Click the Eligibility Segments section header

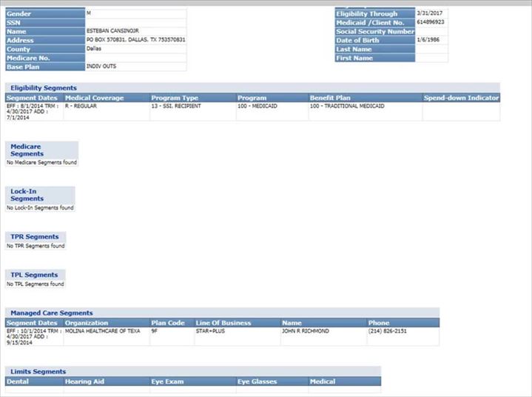tap(44, 88)
